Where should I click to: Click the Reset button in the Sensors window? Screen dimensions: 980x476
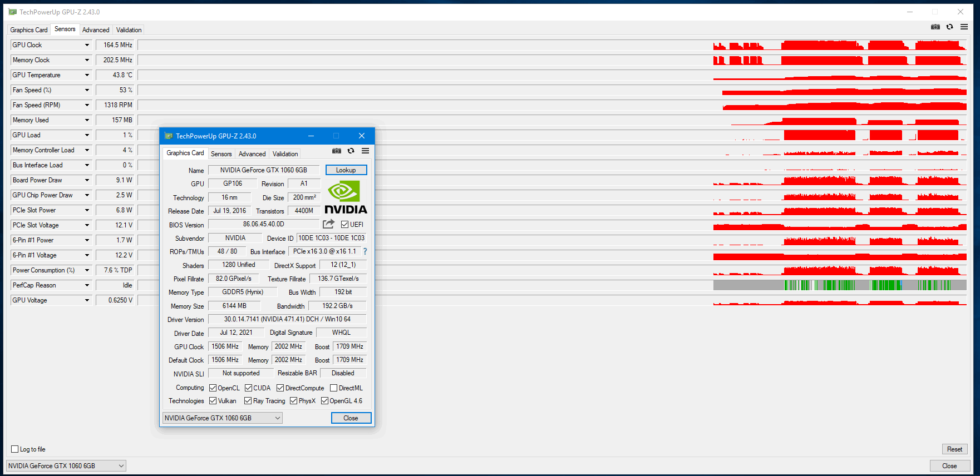point(954,449)
